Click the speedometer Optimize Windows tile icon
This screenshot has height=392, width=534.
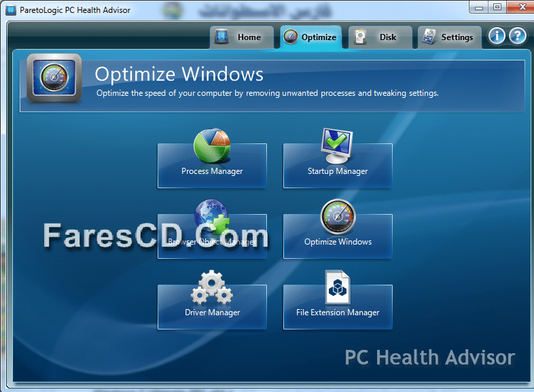(x=338, y=217)
